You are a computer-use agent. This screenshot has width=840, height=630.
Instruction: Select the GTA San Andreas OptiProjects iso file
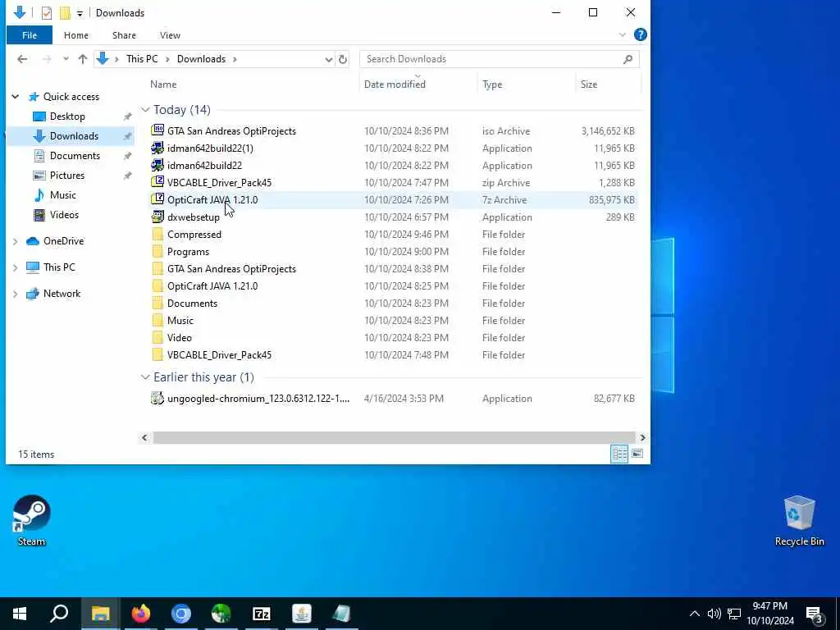231,131
